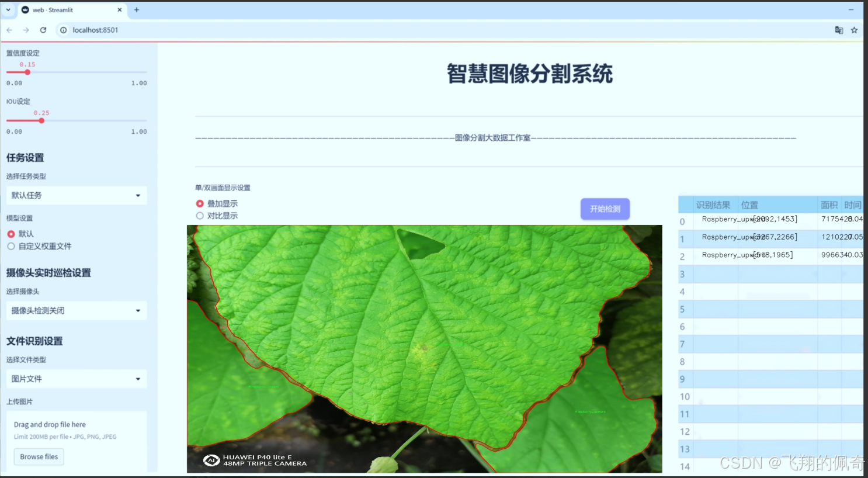Select the 自定义权重文件 radio option
Viewport: 868px width, 478px height.
[x=39, y=247]
